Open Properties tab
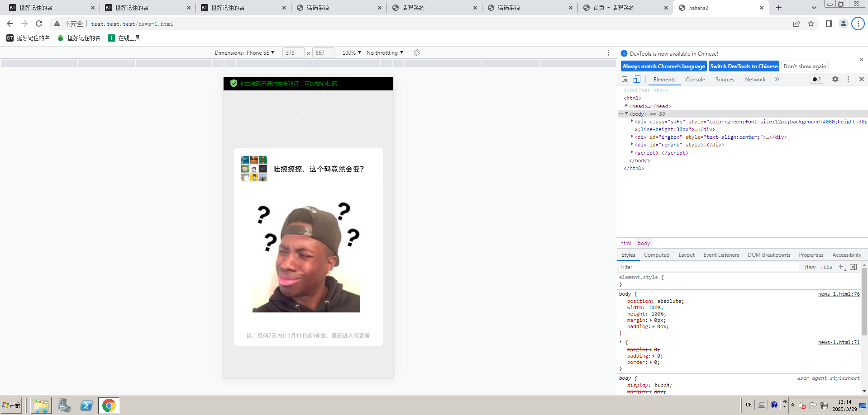Screen dimensions: 868x415 [x=811, y=255]
